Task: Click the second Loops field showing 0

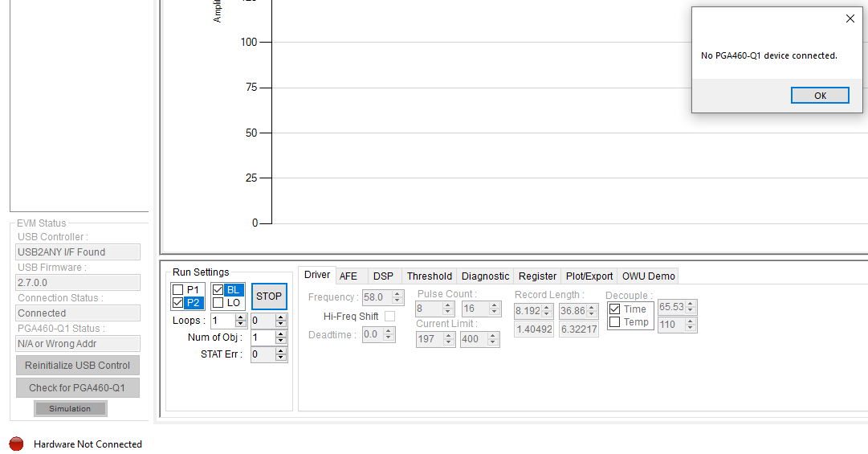Action: [263, 321]
